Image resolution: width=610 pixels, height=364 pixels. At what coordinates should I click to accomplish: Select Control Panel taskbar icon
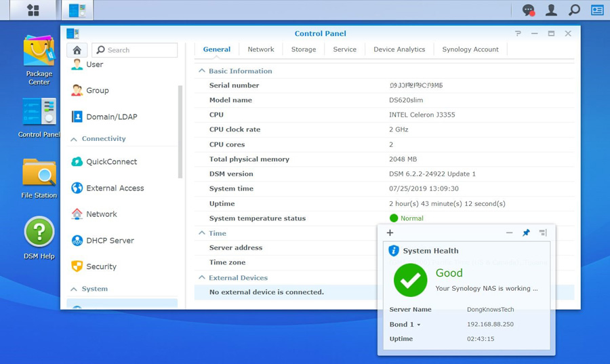(77, 10)
